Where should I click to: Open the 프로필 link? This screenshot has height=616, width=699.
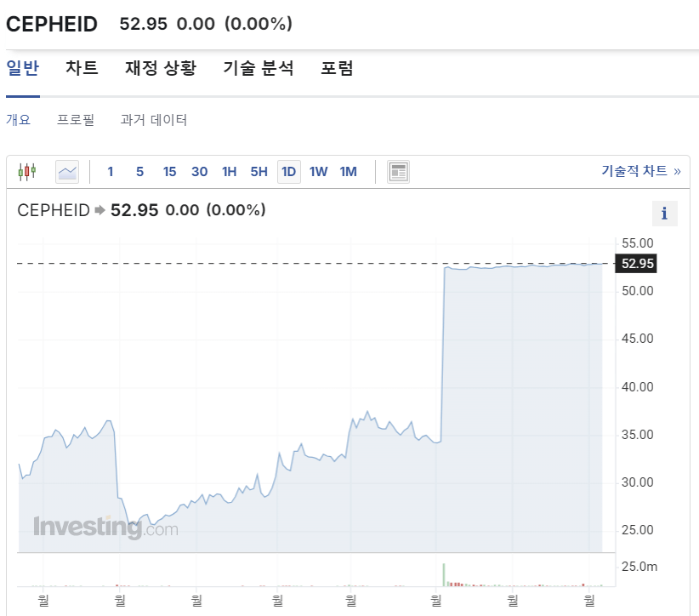[77, 119]
